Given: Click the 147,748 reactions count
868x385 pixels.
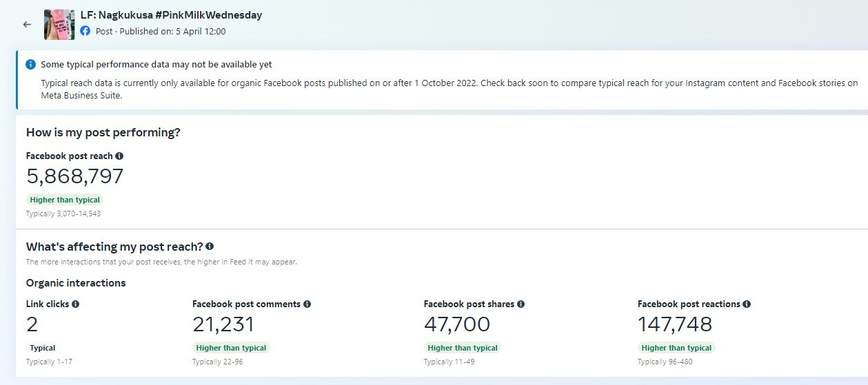Looking at the screenshot, I should tap(675, 324).
